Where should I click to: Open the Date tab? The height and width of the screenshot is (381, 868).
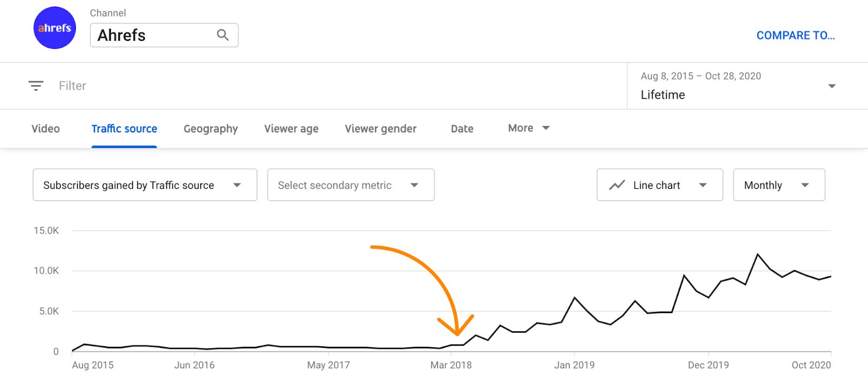click(x=462, y=128)
